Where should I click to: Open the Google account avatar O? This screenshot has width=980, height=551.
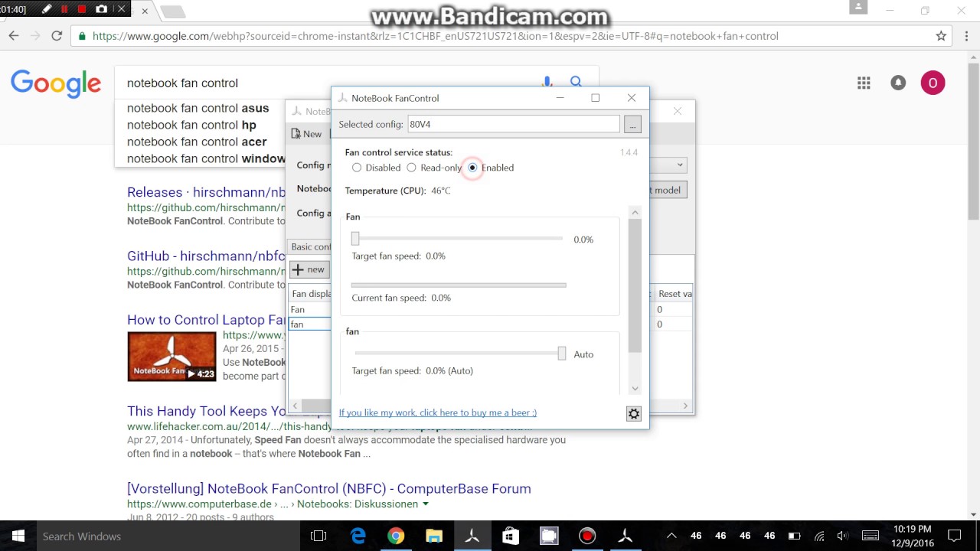[x=933, y=83]
